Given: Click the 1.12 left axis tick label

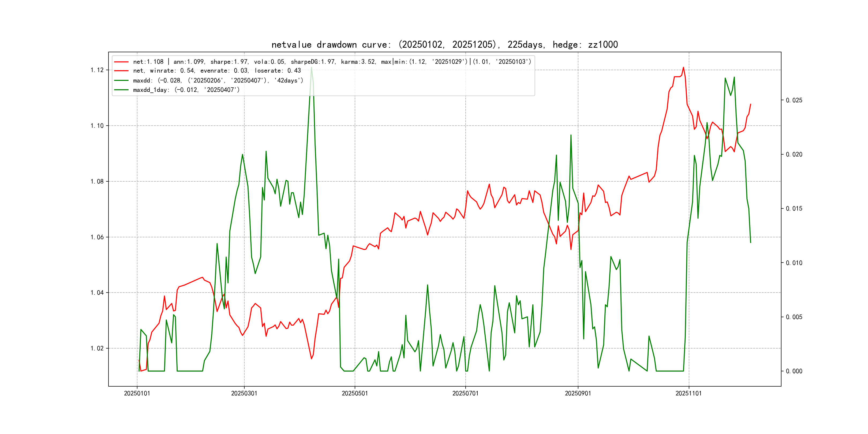Looking at the screenshot, I should [x=97, y=70].
